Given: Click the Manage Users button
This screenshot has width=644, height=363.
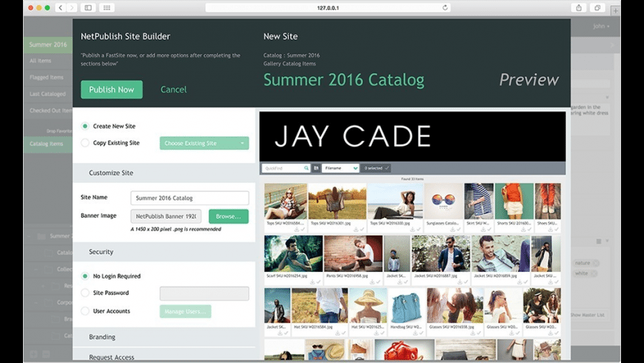Looking at the screenshot, I should 185,312.
